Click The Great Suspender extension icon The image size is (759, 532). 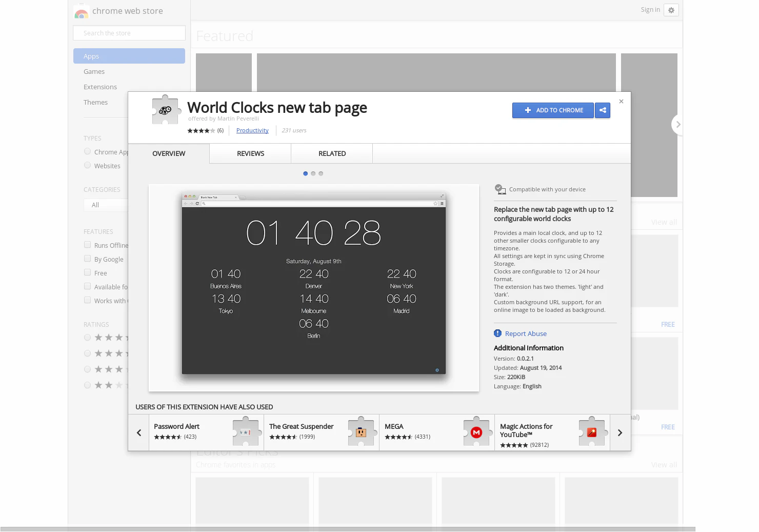[362, 432]
